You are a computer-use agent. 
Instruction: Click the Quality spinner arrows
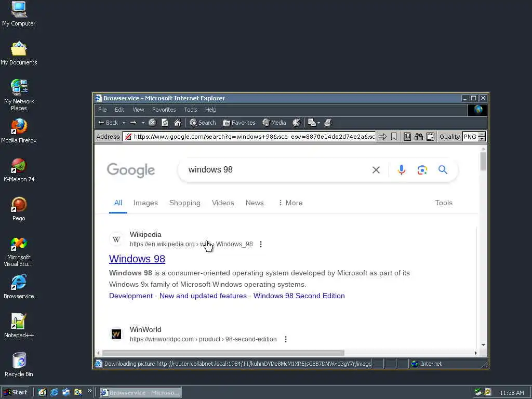482,137
